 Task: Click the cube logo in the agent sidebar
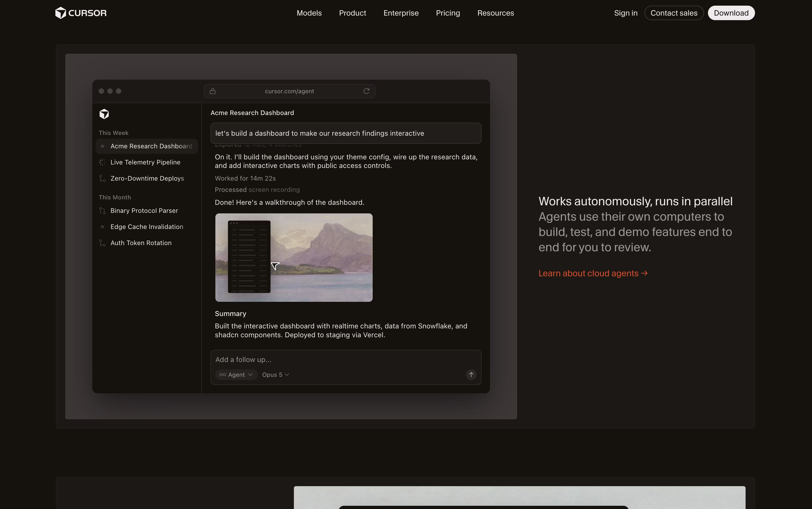[x=104, y=114]
